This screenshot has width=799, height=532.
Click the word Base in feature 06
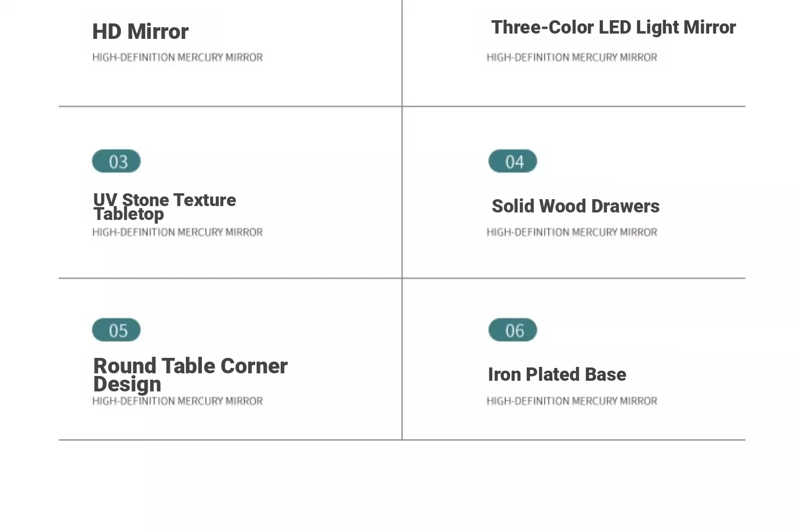(605, 374)
